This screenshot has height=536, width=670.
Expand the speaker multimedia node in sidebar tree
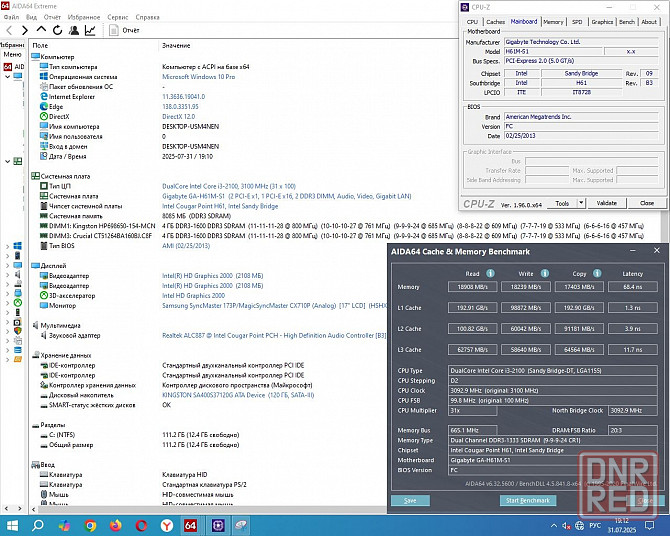click(x=7, y=274)
